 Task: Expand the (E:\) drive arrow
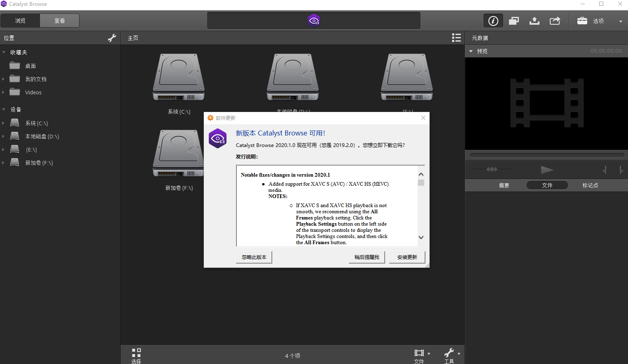pos(3,149)
